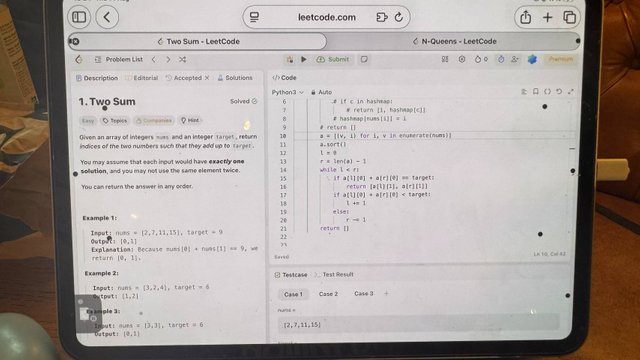Run the code with play button
Screen dimensions: 640x360
(304, 59)
